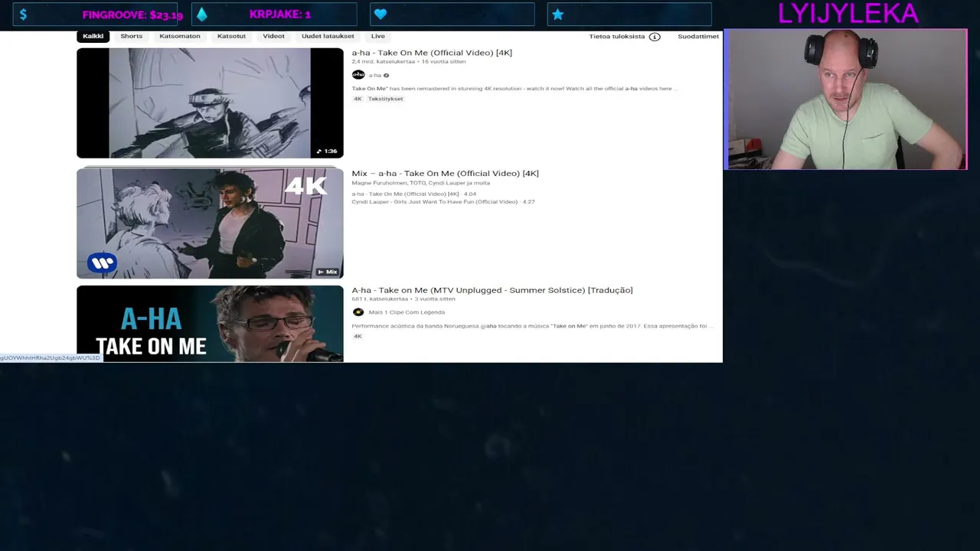Click the '2,4 mrd. katselukertaa' view count text

coord(383,61)
